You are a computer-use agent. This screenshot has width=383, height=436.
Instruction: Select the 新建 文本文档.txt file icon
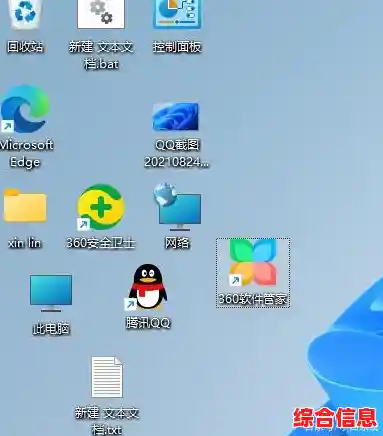107,377
